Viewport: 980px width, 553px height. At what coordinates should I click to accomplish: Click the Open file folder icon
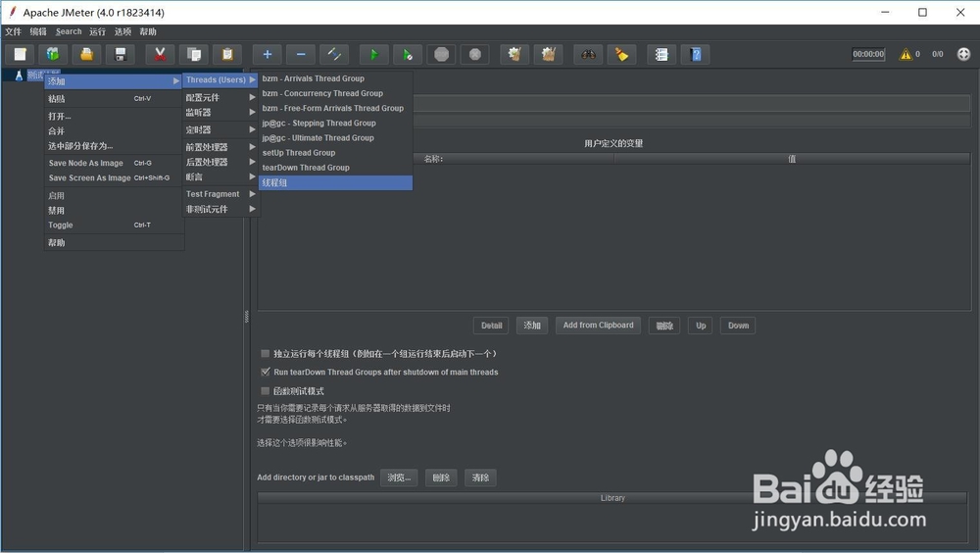(x=87, y=55)
